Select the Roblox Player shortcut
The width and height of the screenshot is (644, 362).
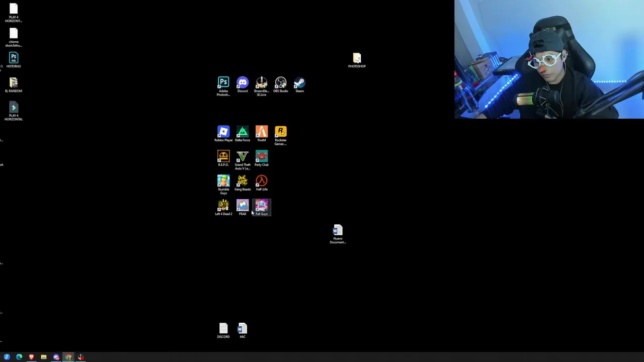[x=223, y=134]
